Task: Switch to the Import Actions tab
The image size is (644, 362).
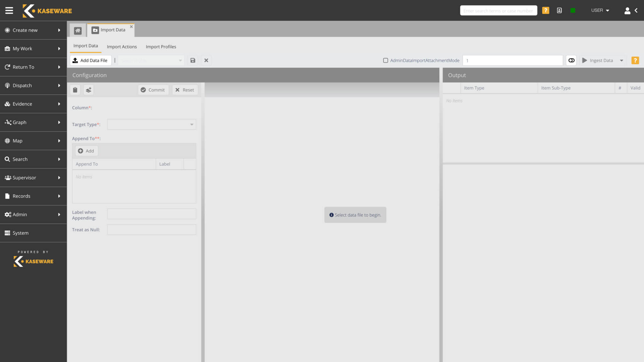Action: point(122,47)
